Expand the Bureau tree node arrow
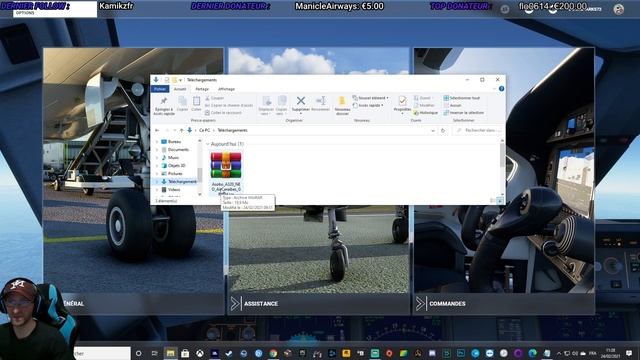 [x=157, y=142]
